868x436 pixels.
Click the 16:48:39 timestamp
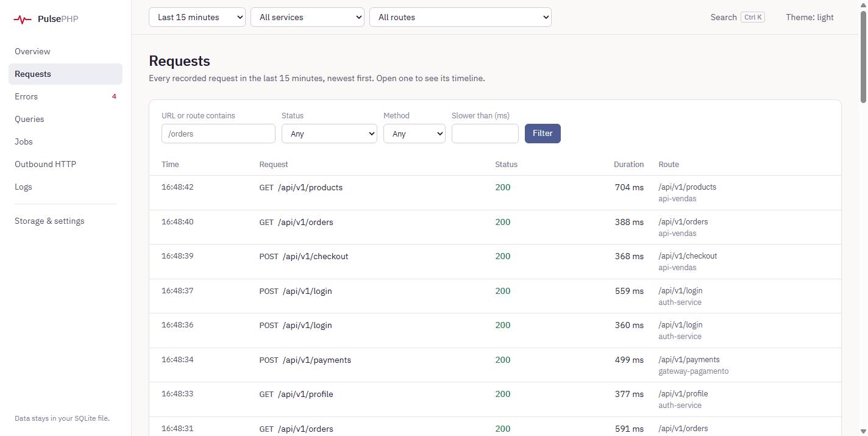point(177,256)
